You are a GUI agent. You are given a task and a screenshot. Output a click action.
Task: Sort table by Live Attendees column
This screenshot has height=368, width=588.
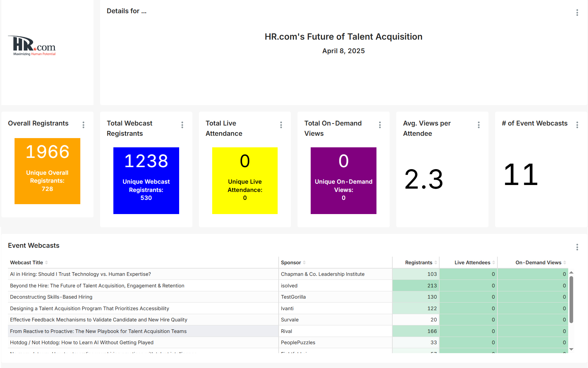pos(494,263)
